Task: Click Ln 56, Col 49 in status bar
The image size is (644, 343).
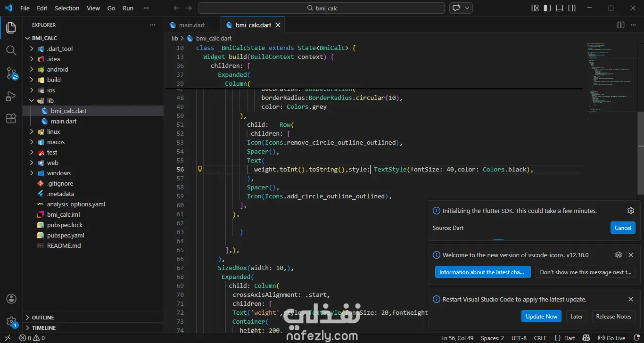Action: click(457, 338)
